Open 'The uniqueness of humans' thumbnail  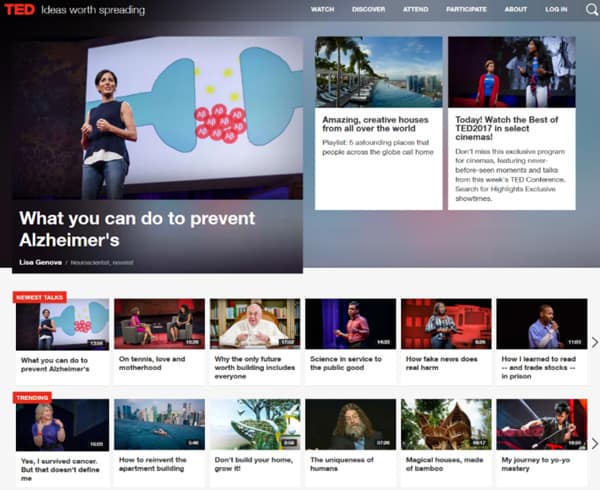(x=351, y=424)
